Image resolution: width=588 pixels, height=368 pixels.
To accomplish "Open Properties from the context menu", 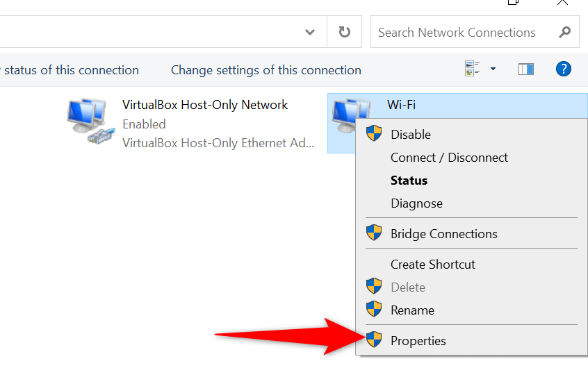I will 418,341.
